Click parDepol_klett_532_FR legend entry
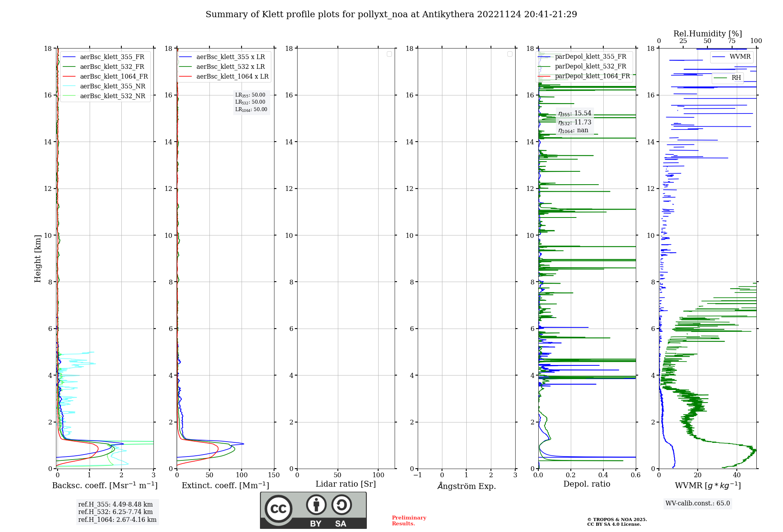 point(582,66)
